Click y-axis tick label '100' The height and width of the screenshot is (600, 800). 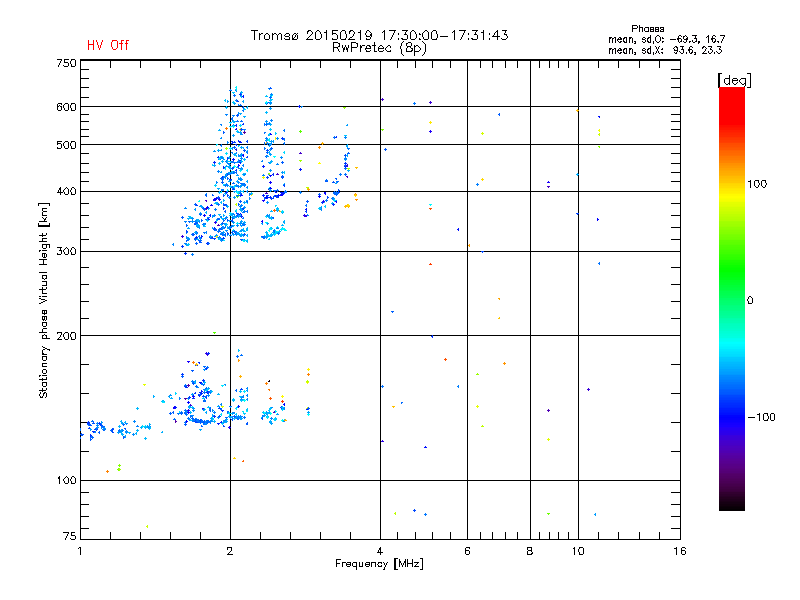(x=66, y=480)
